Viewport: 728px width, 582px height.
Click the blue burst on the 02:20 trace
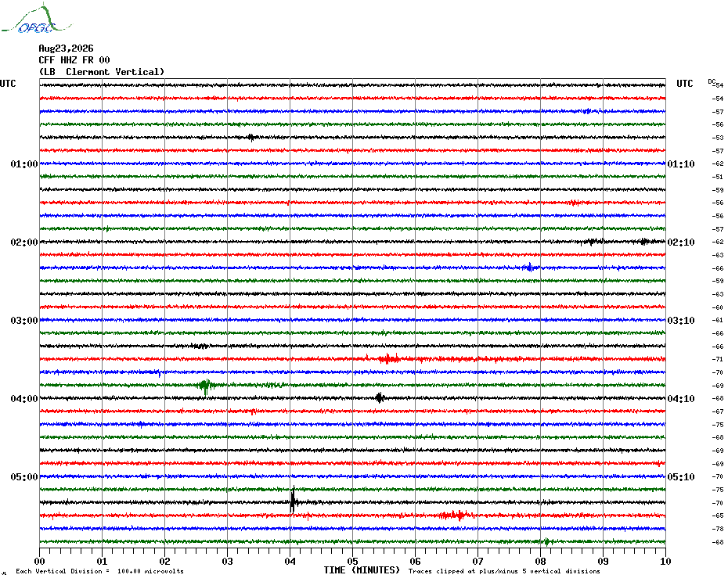click(x=530, y=268)
